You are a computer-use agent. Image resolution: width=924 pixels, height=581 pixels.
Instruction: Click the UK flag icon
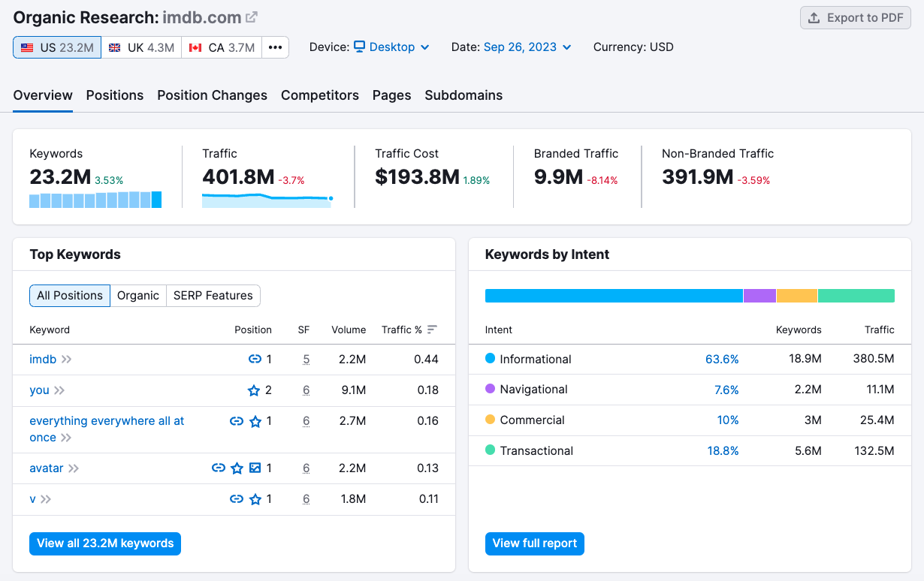(114, 47)
